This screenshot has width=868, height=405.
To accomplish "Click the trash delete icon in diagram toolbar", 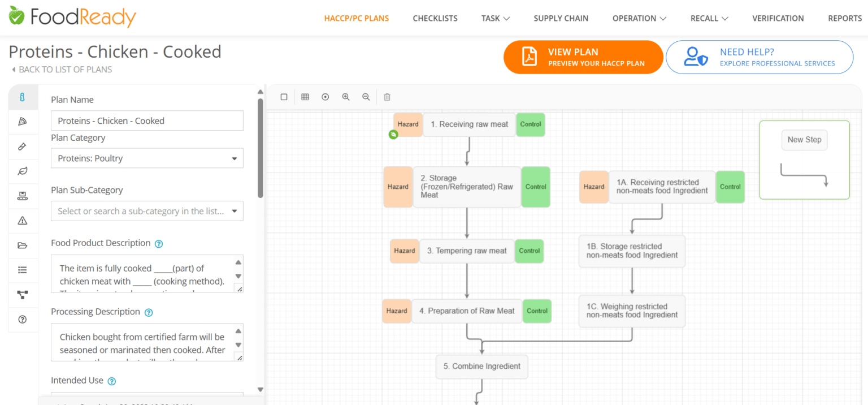I will [x=387, y=97].
